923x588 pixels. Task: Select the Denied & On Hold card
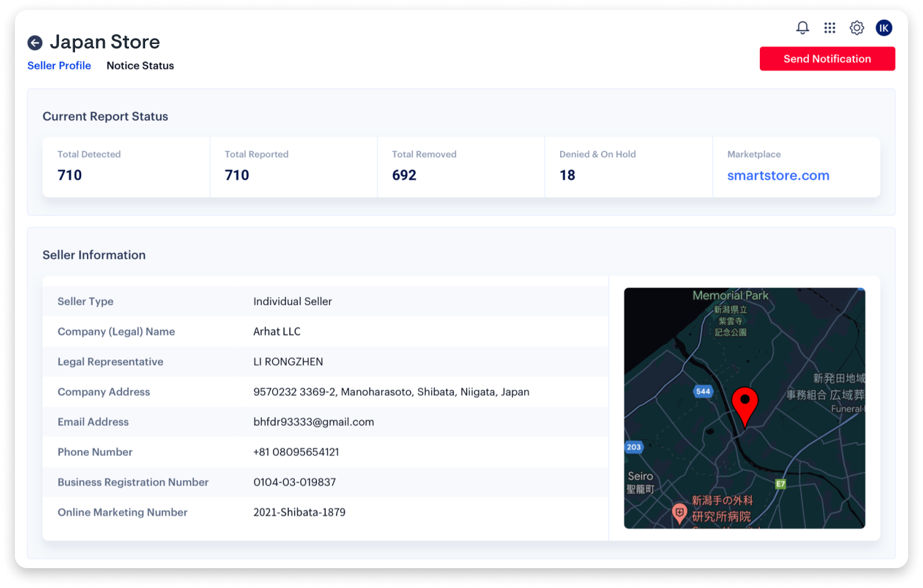tap(628, 167)
